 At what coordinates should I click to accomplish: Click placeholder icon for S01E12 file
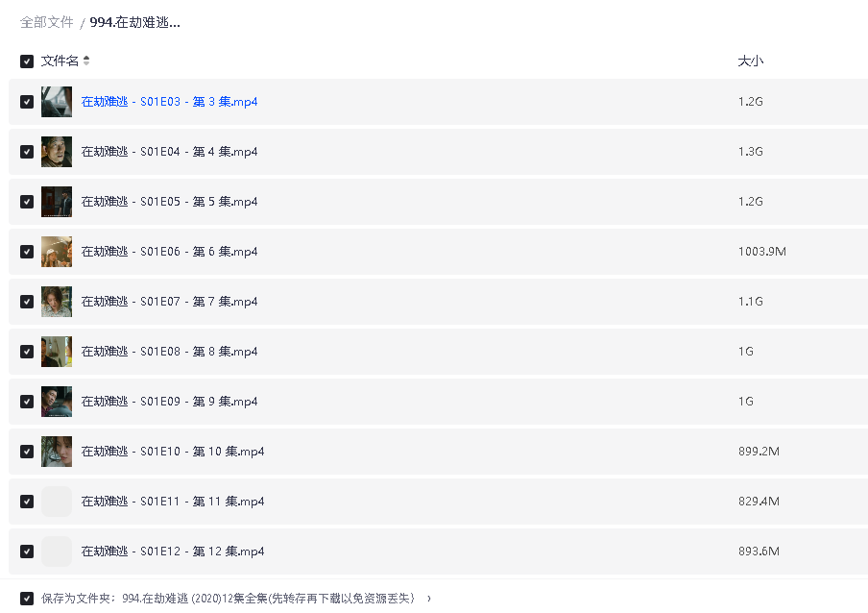click(57, 552)
